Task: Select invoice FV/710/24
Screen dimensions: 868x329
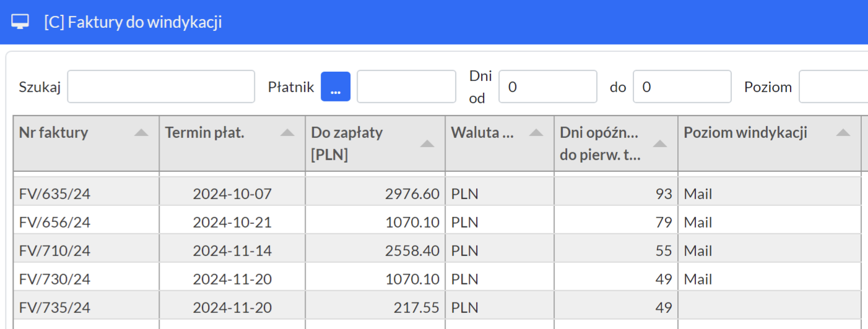Action: 54,251
